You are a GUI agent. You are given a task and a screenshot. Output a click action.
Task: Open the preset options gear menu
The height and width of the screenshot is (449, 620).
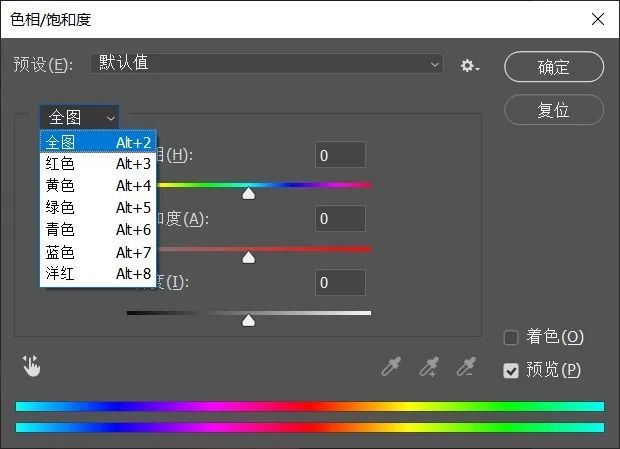[x=469, y=65]
